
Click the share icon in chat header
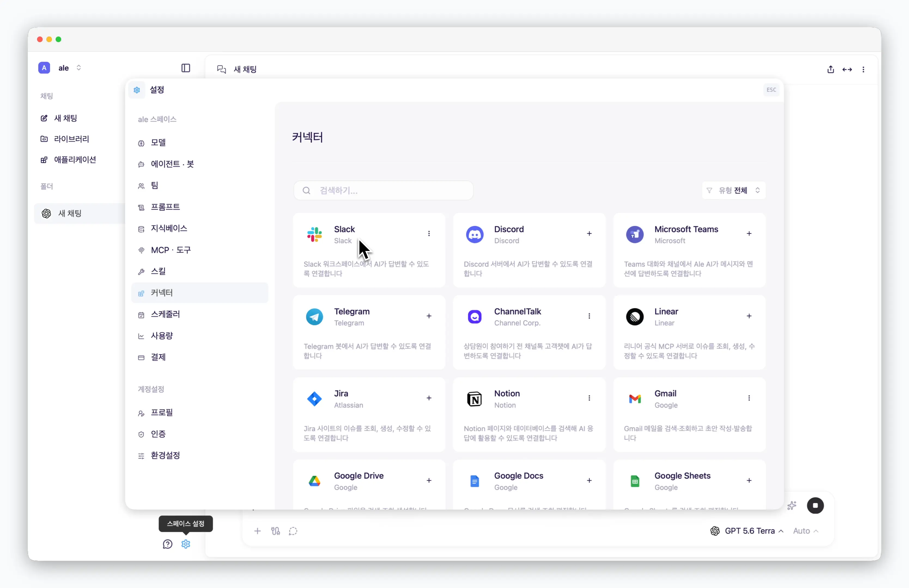[830, 69]
